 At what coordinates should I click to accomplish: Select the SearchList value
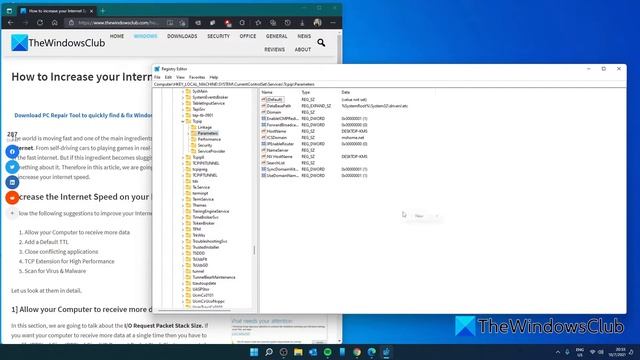tap(276, 163)
